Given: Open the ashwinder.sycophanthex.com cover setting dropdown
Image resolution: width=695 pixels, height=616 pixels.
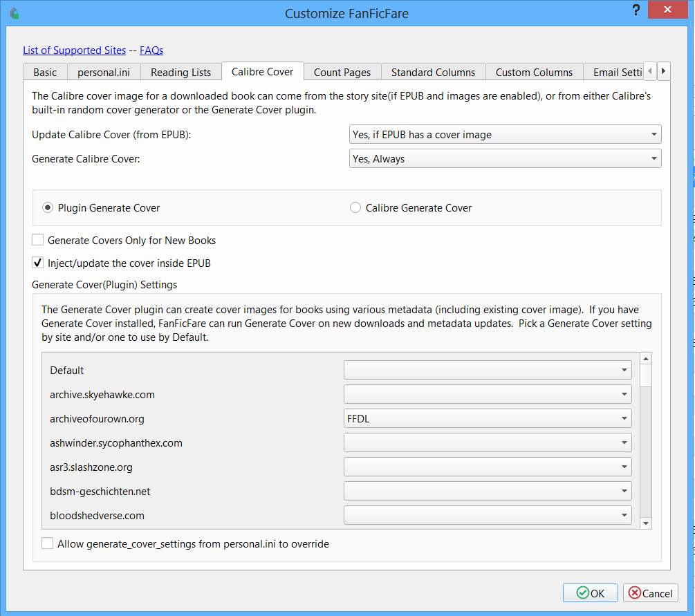Looking at the screenshot, I should pyautogui.click(x=488, y=442).
